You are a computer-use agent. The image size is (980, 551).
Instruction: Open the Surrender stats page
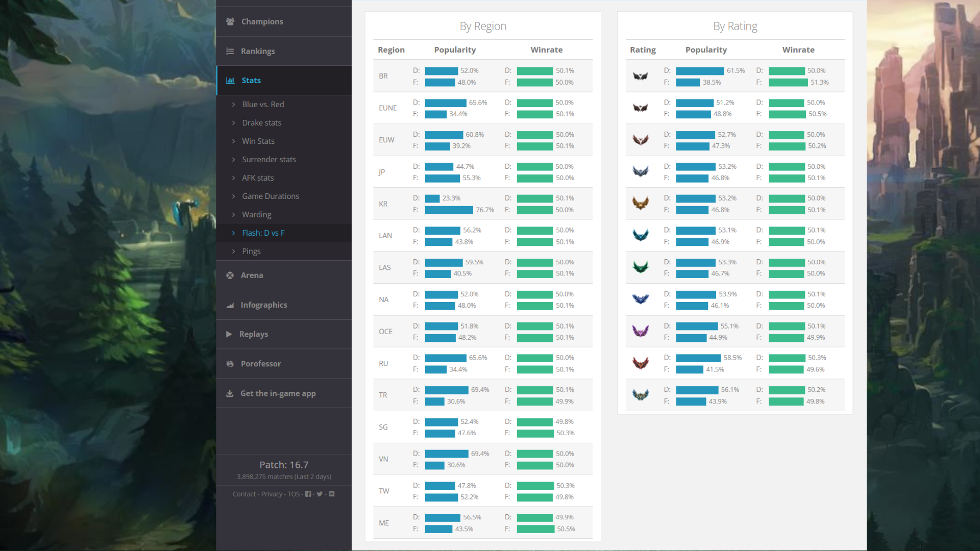268,160
